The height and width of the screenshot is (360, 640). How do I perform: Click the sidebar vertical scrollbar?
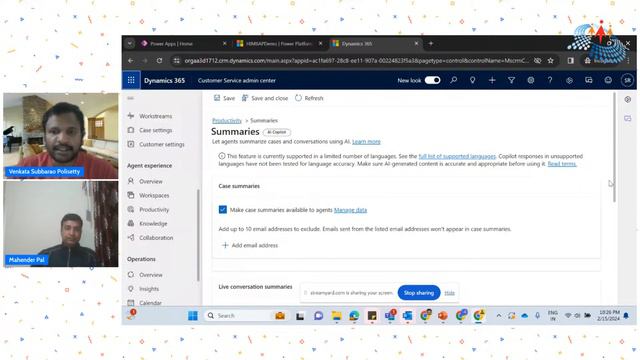198,236
